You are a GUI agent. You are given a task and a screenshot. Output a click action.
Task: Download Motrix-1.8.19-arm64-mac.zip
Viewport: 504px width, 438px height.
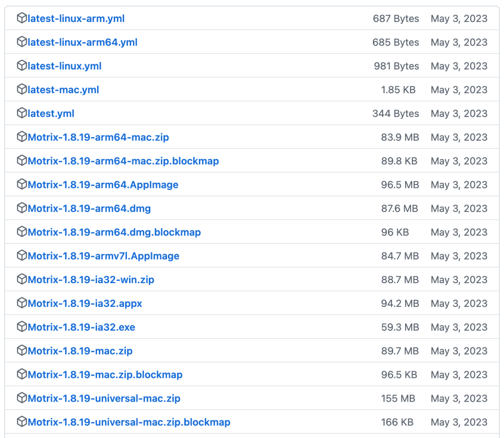click(98, 138)
